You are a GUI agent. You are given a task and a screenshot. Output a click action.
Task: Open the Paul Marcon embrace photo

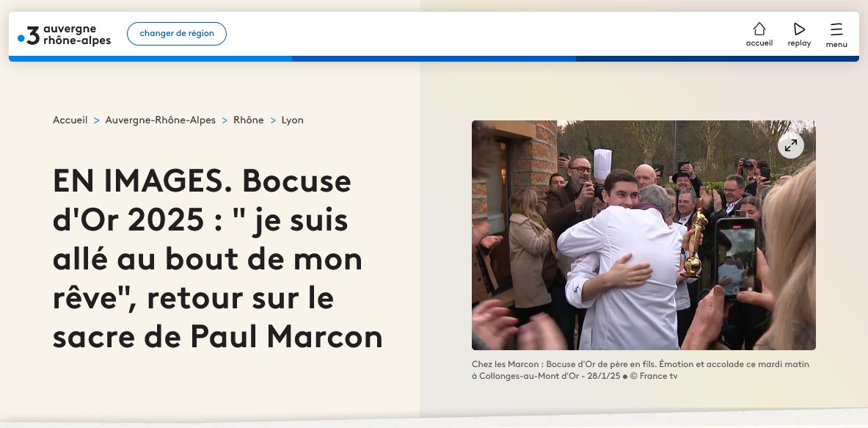[643, 236]
